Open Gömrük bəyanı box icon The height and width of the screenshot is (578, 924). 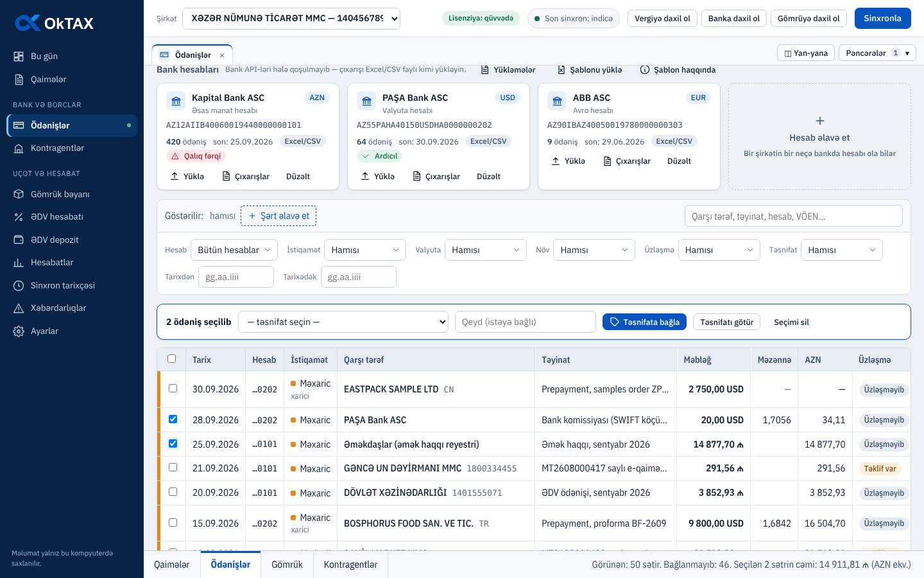coord(19,194)
